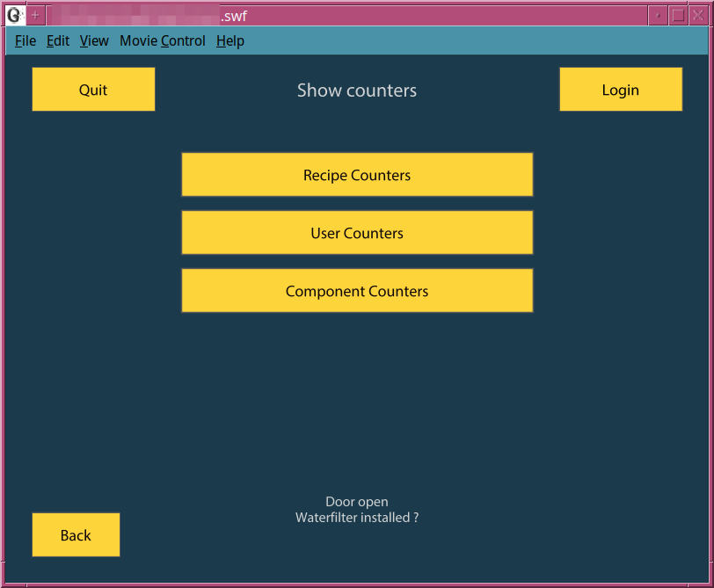The image size is (714, 588).
Task: Click the "Waterfilter installed ?" status message
Action: coord(357,518)
